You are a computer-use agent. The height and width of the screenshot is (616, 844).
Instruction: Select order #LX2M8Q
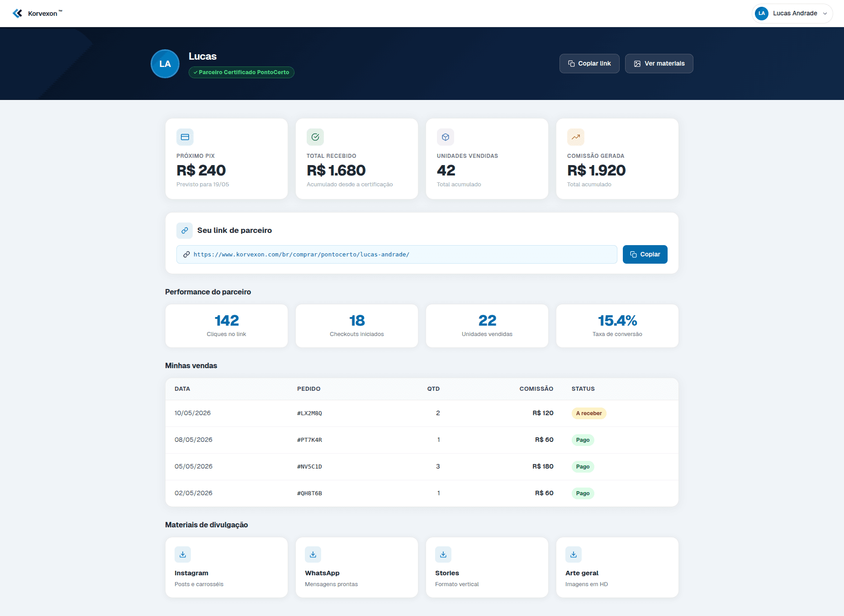(x=309, y=413)
